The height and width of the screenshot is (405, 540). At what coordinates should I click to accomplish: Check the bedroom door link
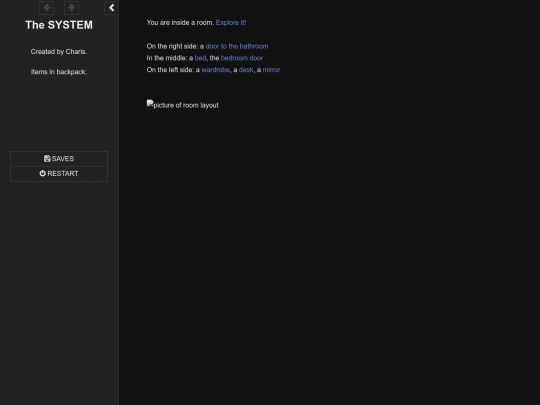[x=242, y=58]
